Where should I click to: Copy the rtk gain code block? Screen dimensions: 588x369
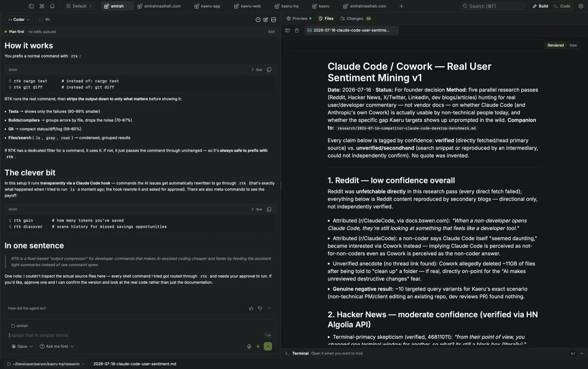point(269,209)
